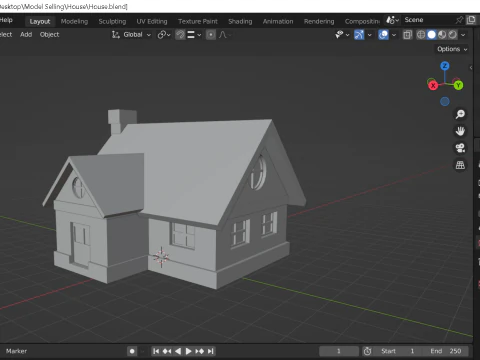Open the Help menu

coord(6,20)
